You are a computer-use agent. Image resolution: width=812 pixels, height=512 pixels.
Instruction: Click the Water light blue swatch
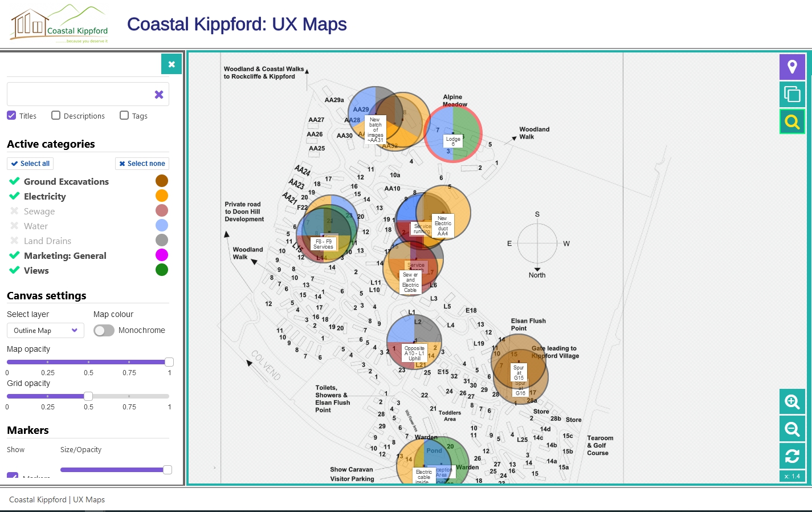[x=162, y=225]
